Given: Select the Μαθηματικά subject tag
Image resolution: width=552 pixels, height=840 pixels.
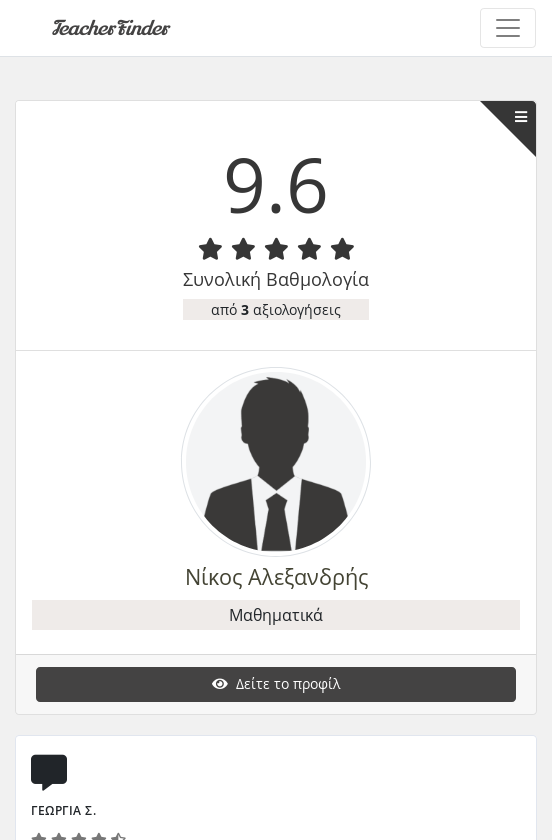Looking at the screenshot, I should coord(276,615).
